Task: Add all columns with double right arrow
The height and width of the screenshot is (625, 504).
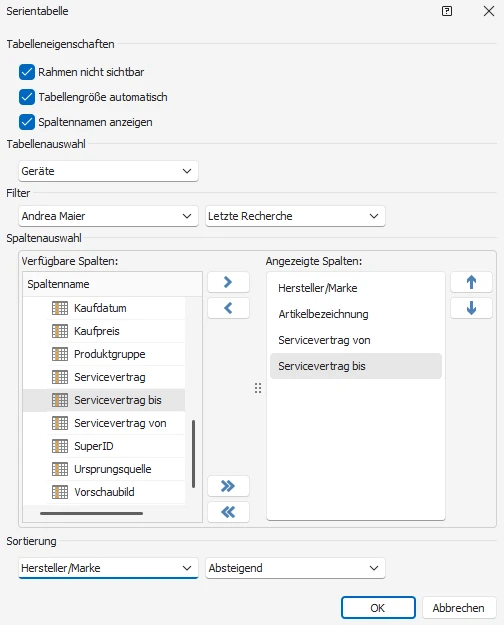Action: (x=228, y=486)
